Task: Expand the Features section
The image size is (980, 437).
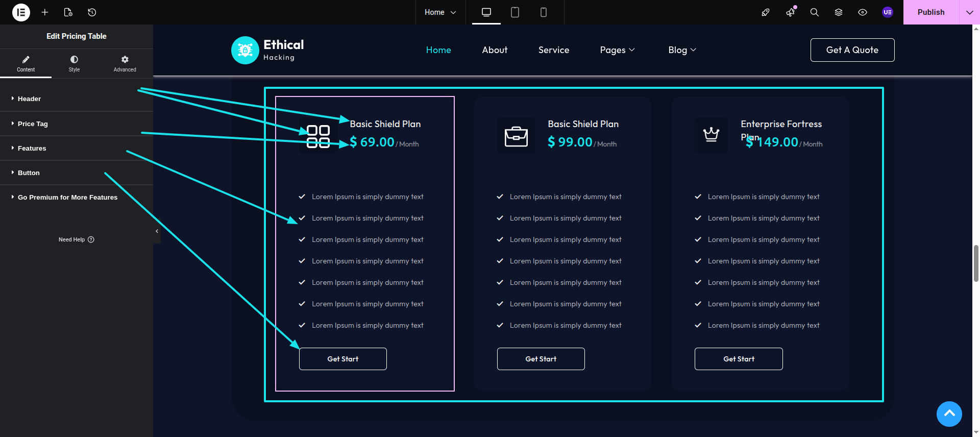Action: point(32,148)
